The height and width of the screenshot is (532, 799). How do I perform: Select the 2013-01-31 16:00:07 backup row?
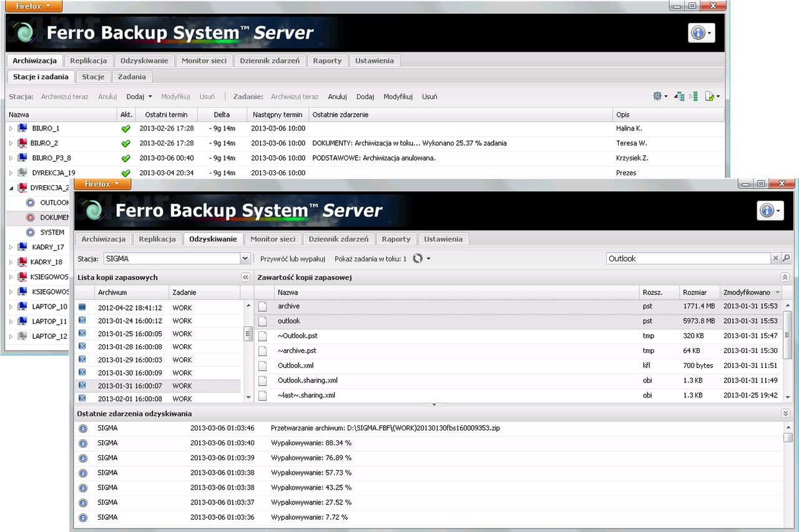click(x=159, y=386)
